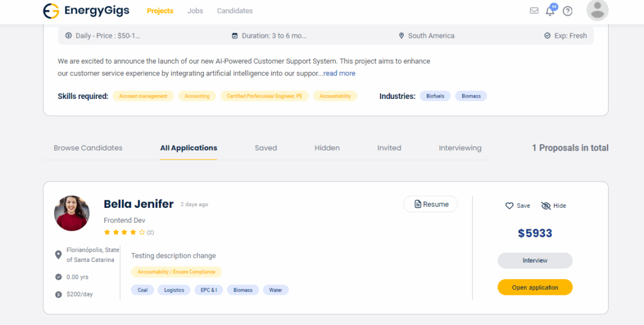Switch to the Browse Candidates tab

[88, 148]
